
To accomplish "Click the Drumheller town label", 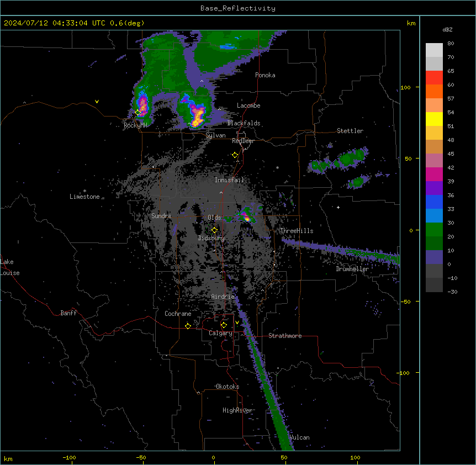I will pyautogui.click(x=352, y=269).
